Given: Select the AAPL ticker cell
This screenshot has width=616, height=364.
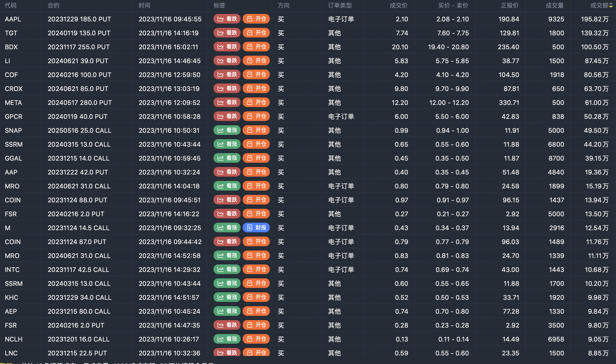Looking at the screenshot, I should (13, 19).
